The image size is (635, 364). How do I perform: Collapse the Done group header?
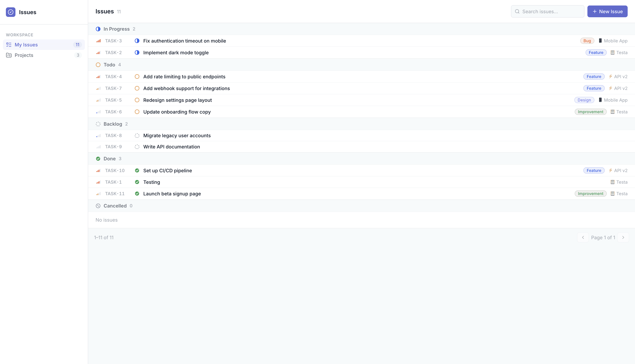pos(109,159)
